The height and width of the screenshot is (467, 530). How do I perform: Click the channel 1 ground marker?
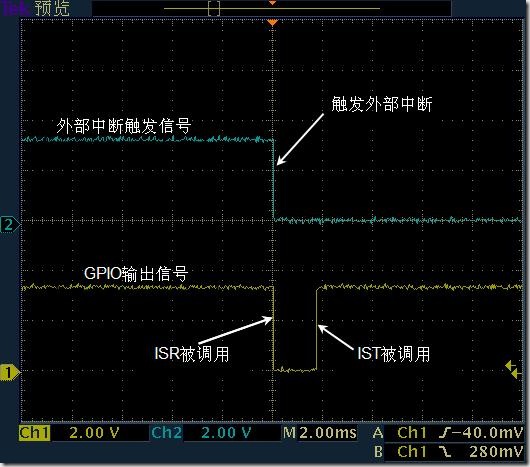(10, 372)
